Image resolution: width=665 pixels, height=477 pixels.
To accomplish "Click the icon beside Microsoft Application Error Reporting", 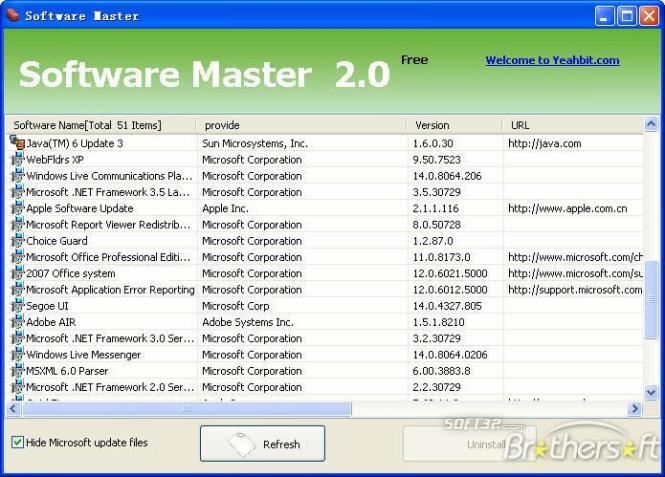I will pos(17,289).
